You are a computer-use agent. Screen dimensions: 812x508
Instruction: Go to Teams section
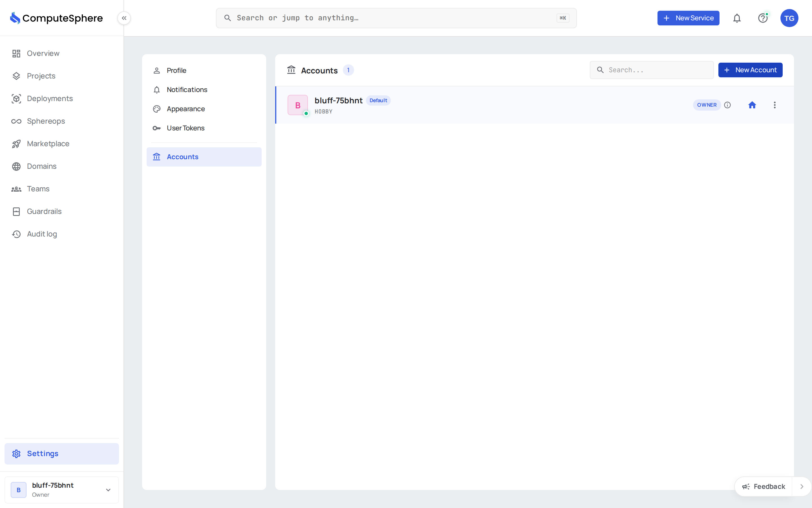click(62, 189)
